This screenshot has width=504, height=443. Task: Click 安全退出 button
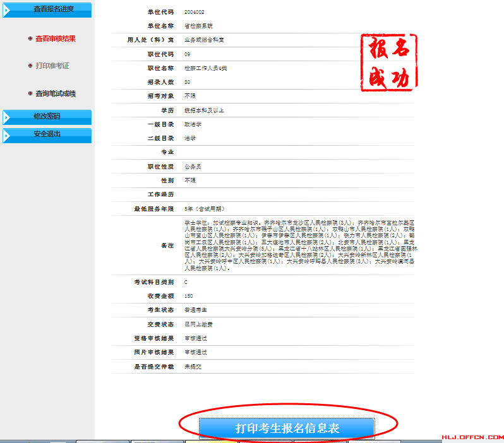(x=47, y=136)
